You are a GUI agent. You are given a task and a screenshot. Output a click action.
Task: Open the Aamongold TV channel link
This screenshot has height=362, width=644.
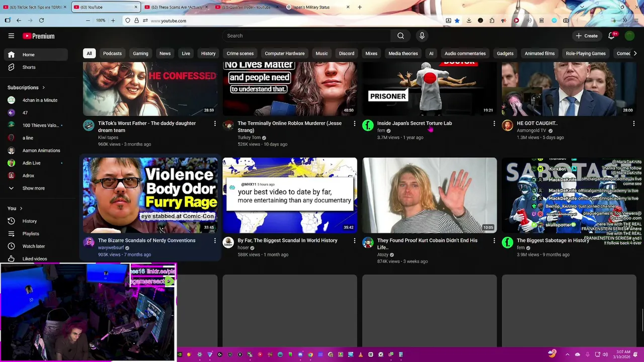click(531, 131)
